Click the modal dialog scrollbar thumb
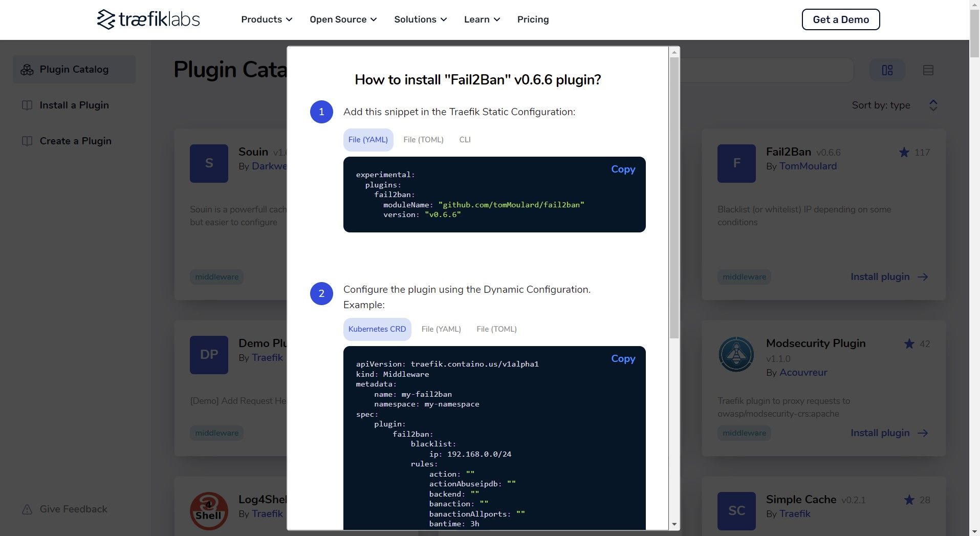 coord(674,198)
